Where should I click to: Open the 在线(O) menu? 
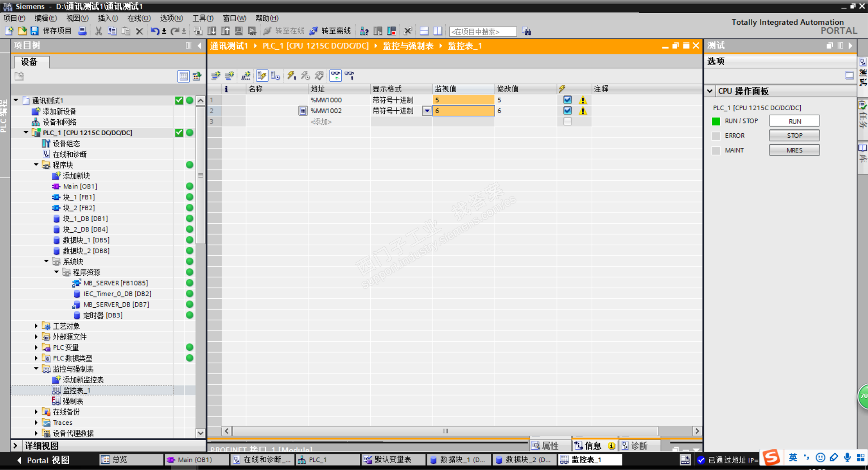[139, 18]
